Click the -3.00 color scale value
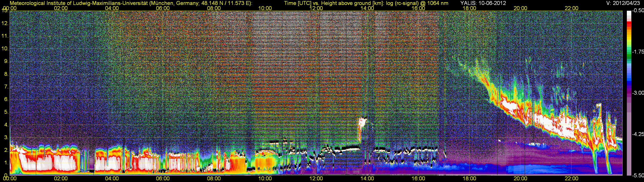644x182 pixels. coord(638,93)
